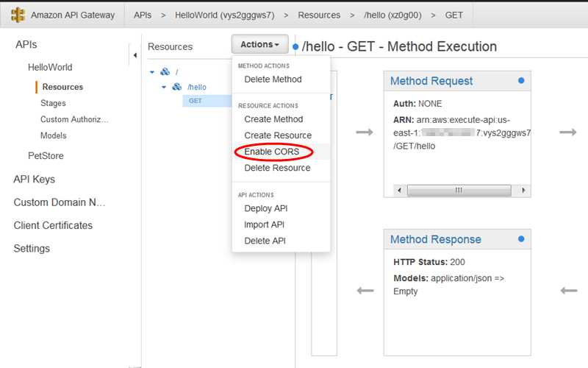This screenshot has height=368, width=588.
Task: Open Stages in the sidebar
Action: click(53, 103)
